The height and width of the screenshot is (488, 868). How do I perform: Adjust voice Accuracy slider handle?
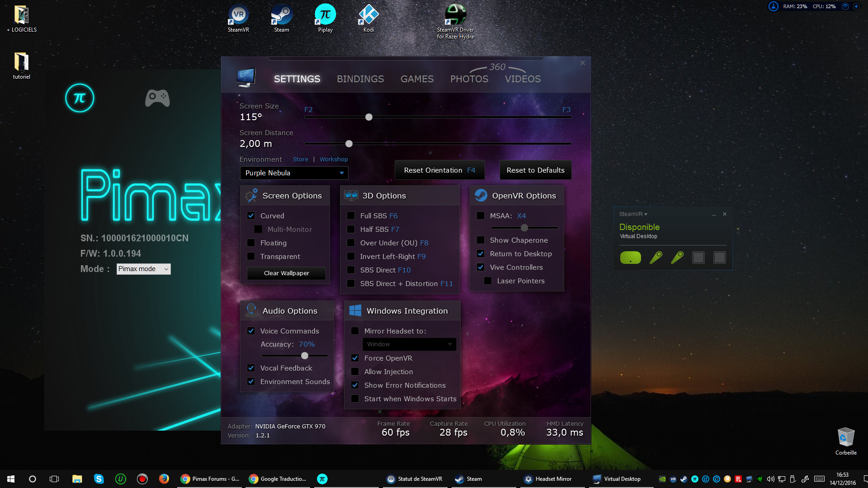(x=305, y=356)
